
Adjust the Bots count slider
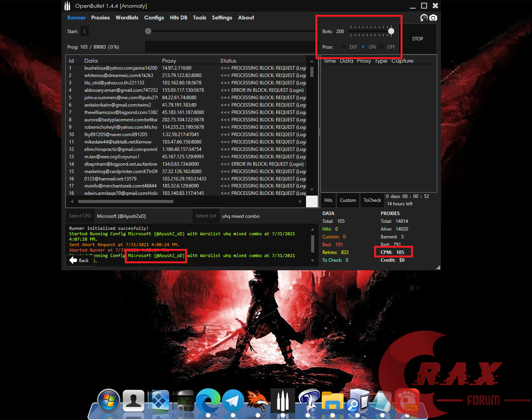coord(391,31)
